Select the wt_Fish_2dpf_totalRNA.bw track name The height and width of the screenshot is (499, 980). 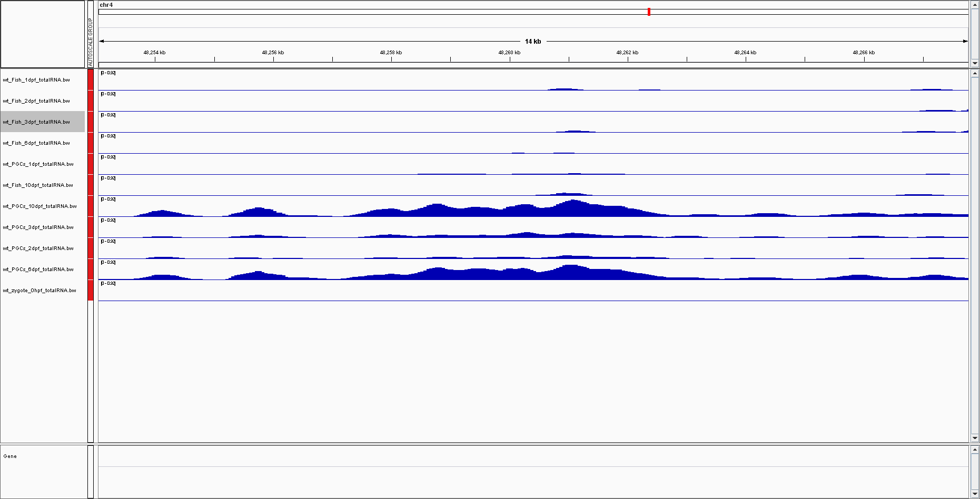(36, 101)
